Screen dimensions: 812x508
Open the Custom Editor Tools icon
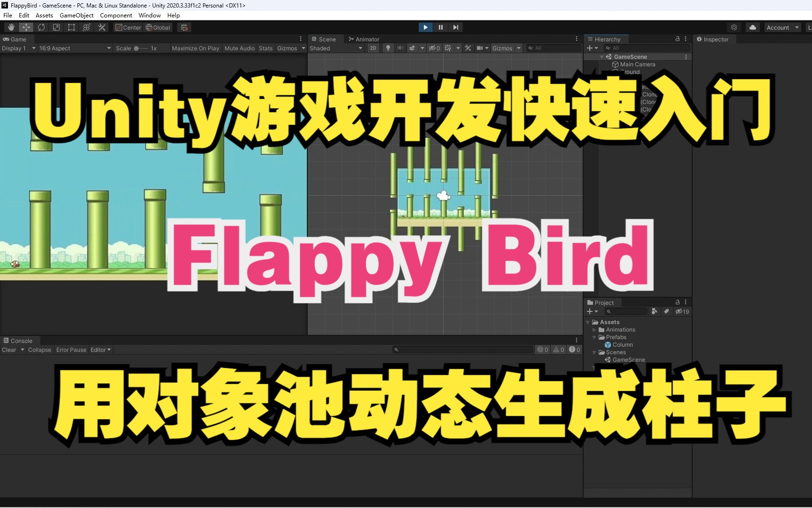point(101,27)
